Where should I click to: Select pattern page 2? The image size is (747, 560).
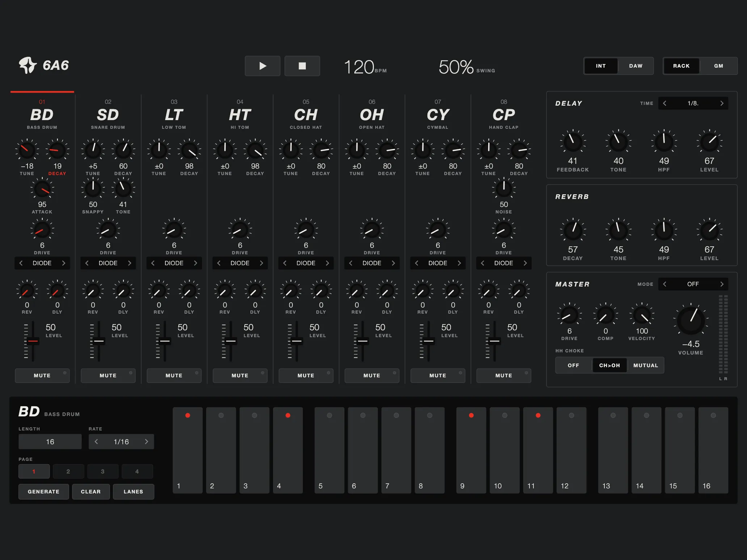[68, 471]
